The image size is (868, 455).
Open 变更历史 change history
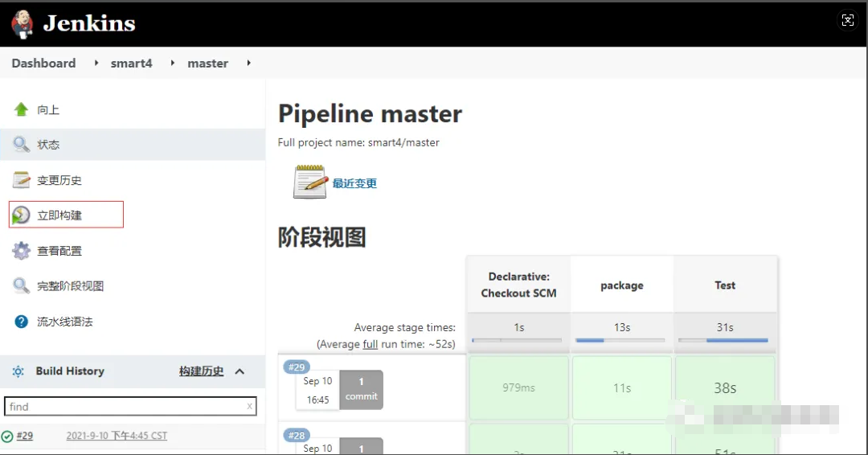pos(59,180)
